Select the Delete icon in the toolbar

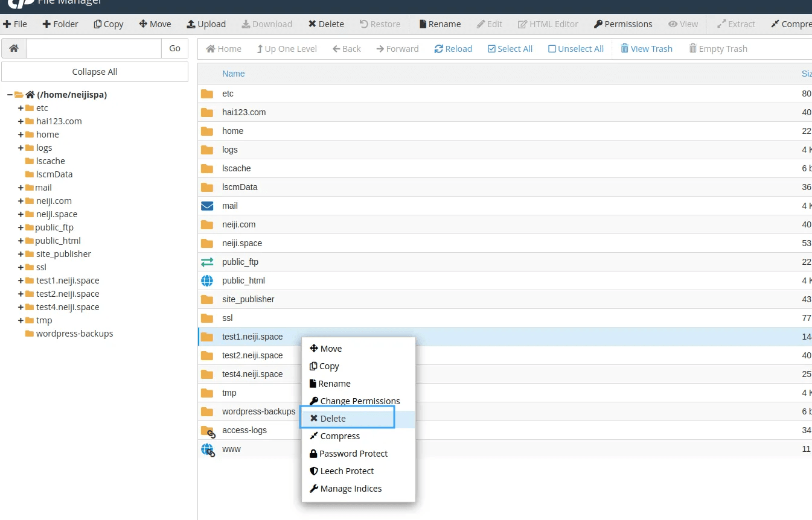coord(326,24)
